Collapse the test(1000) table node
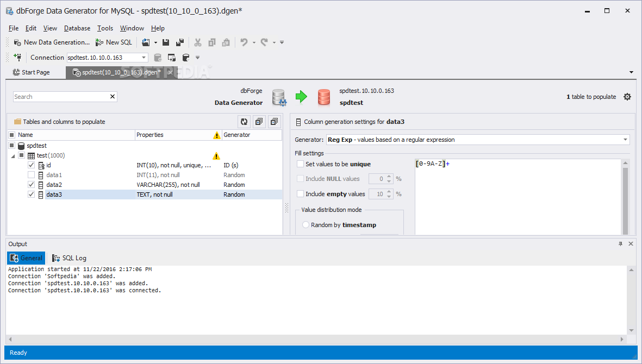642x364 pixels. pyautogui.click(x=13, y=156)
